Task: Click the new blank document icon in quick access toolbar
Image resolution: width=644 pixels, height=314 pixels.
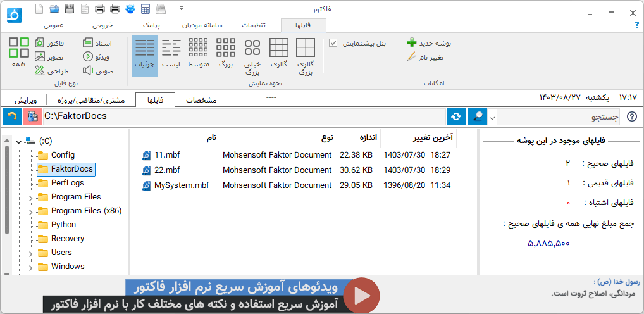Action: [x=39, y=8]
